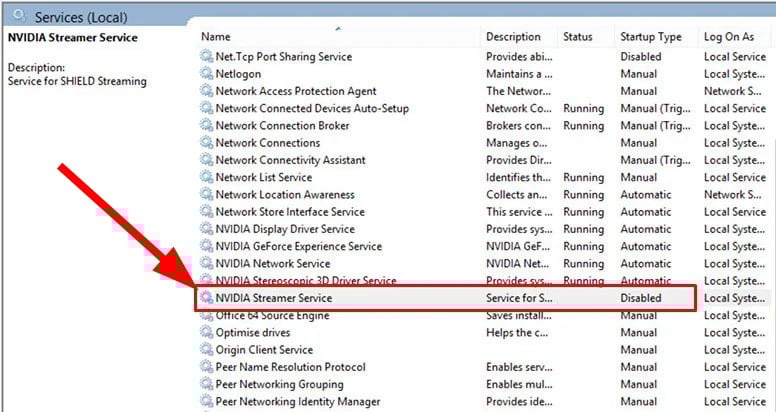Select Network Location Awareness name

point(285,195)
